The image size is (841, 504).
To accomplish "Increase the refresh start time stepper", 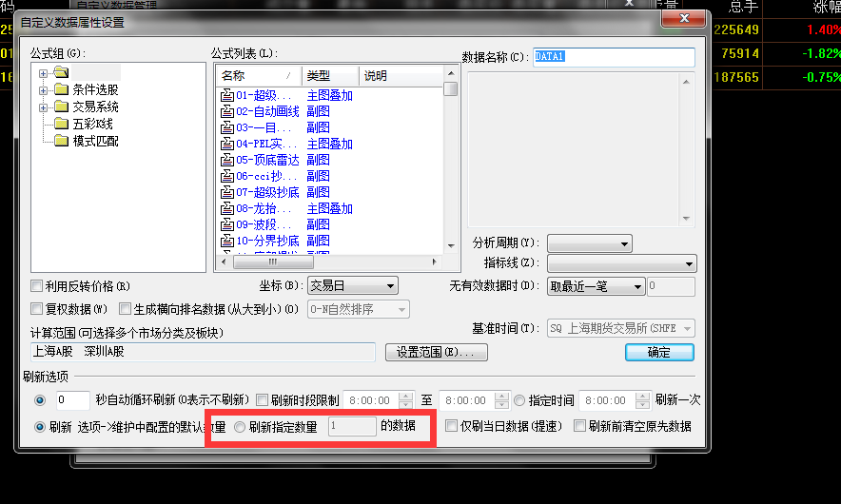I will [406, 396].
